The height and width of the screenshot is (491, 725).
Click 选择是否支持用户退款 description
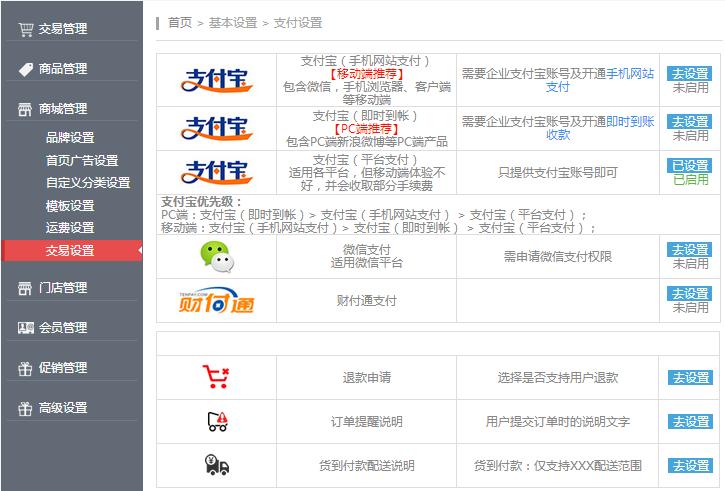click(558, 378)
